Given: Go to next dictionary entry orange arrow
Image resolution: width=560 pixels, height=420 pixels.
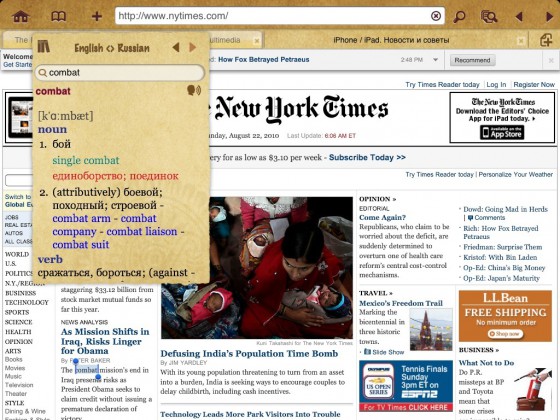Looking at the screenshot, I should coord(192,47).
